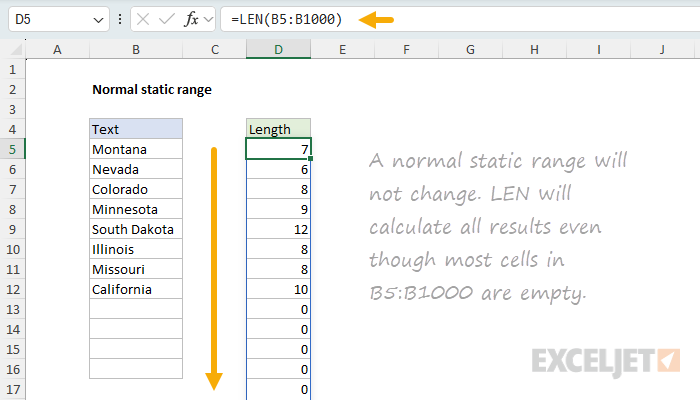This screenshot has width=700, height=400.
Task: Click the Length header cell
Action: point(278,129)
